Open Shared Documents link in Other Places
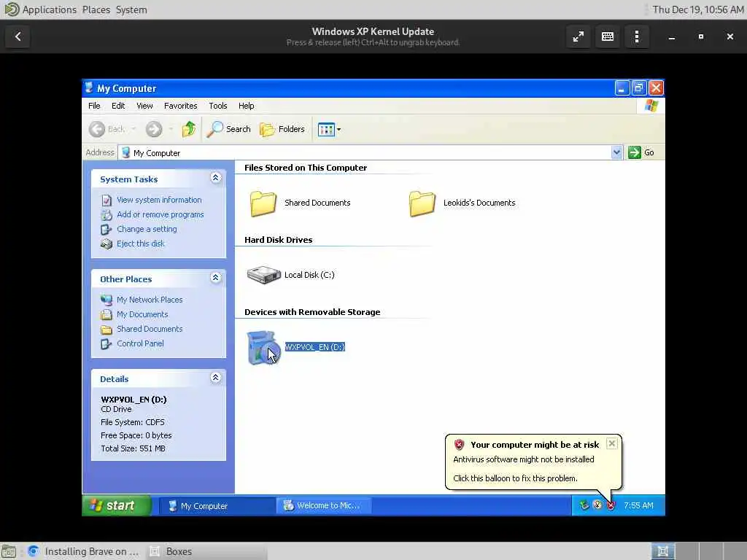This screenshot has height=560, width=747. click(150, 329)
